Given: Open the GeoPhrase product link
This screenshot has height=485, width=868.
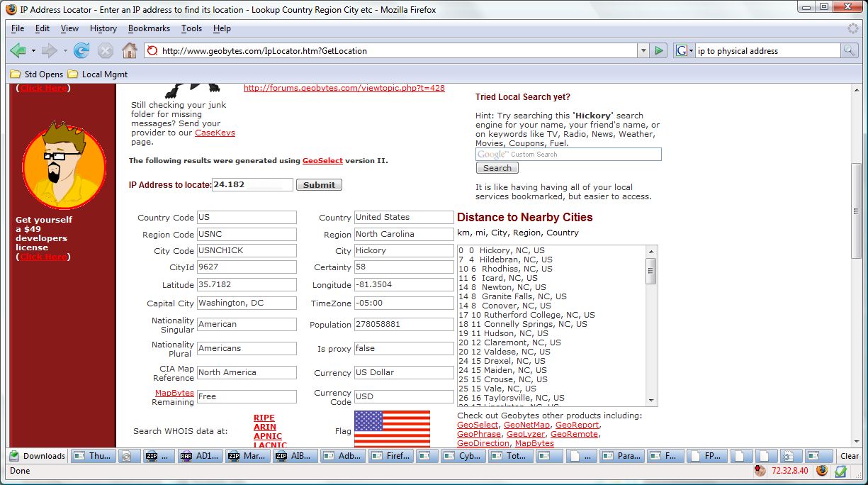Looking at the screenshot, I should coord(478,434).
